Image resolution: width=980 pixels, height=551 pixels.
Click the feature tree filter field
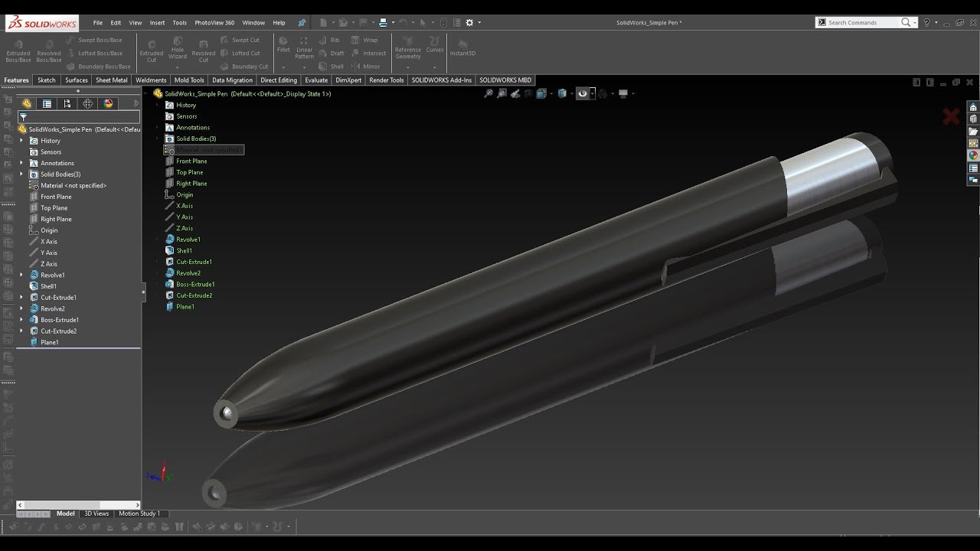coord(79,116)
